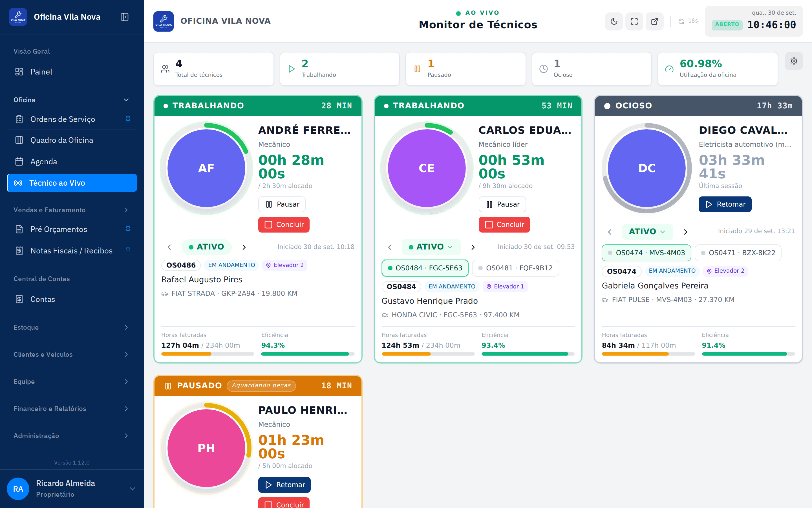The height and width of the screenshot is (508, 812).
Task: Select order chip OS0471 · BZX-8K22
Action: click(x=738, y=253)
